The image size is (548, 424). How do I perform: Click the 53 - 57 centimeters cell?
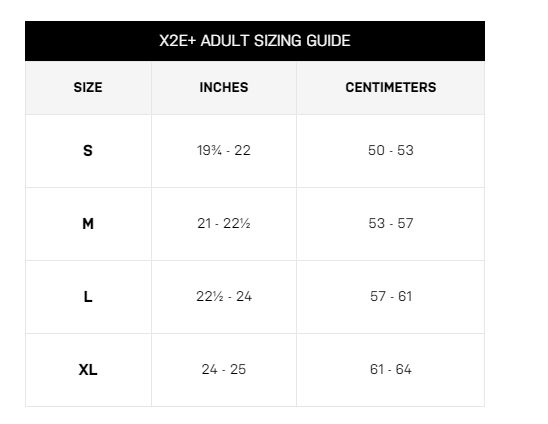[391, 224]
